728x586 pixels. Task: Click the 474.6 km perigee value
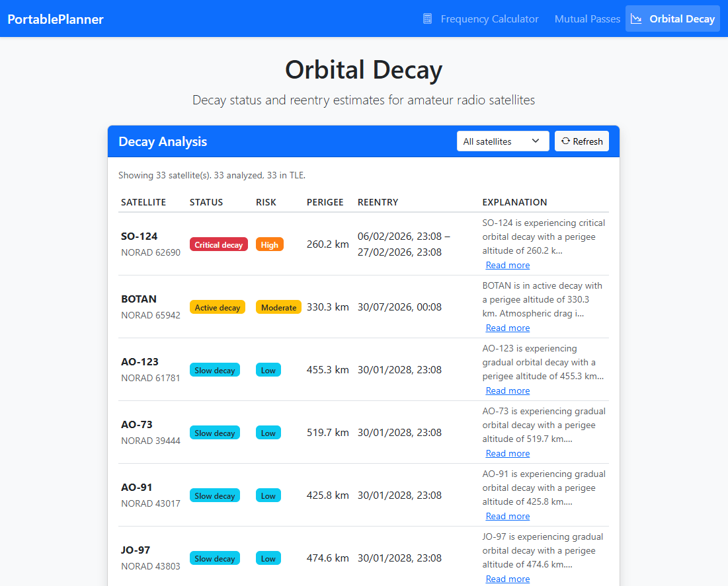327,557
